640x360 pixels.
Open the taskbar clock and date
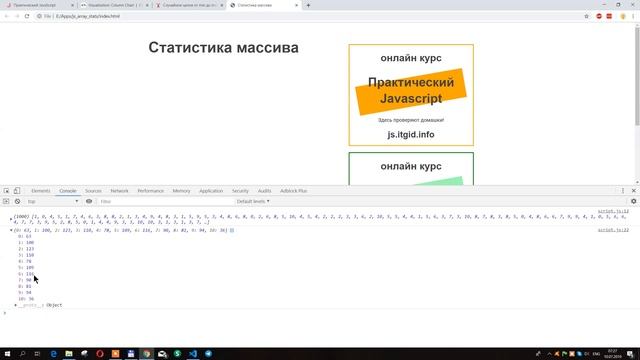[x=612, y=354]
